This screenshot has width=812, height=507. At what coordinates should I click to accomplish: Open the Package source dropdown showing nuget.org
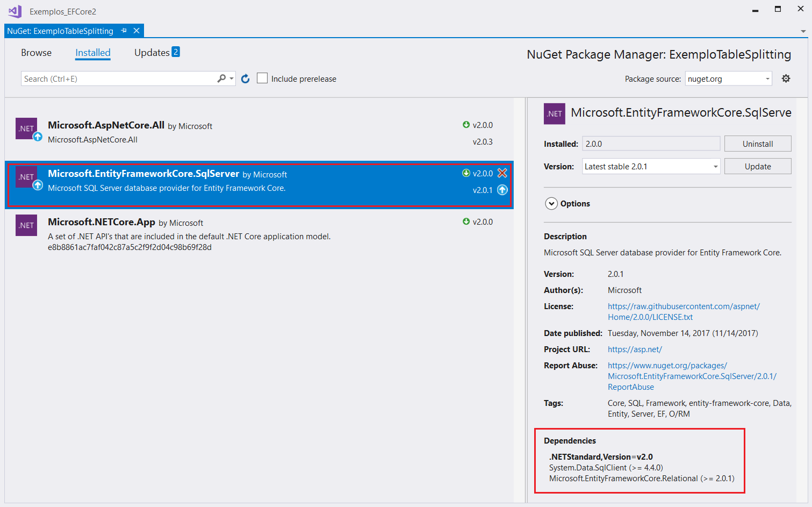767,78
